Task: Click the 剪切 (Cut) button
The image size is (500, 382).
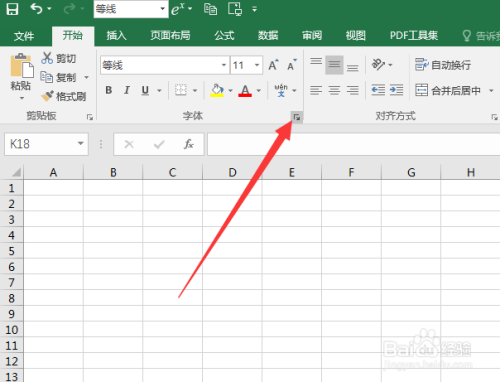Action: 59,58
